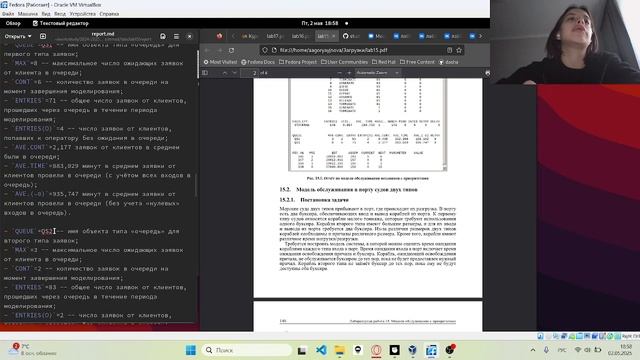Switch to the lab17 browser tab
The image size is (640, 360).
click(x=274, y=36)
